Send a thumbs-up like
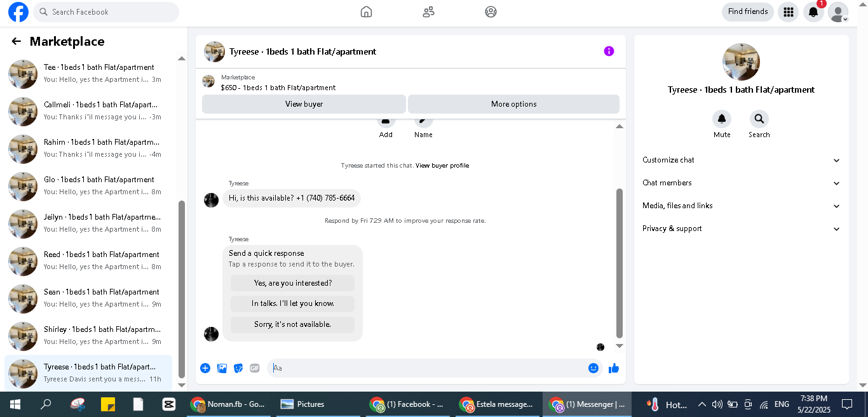The width and height of the screenshot is (868, 417). pyautogui.click(x=614, y=368)
